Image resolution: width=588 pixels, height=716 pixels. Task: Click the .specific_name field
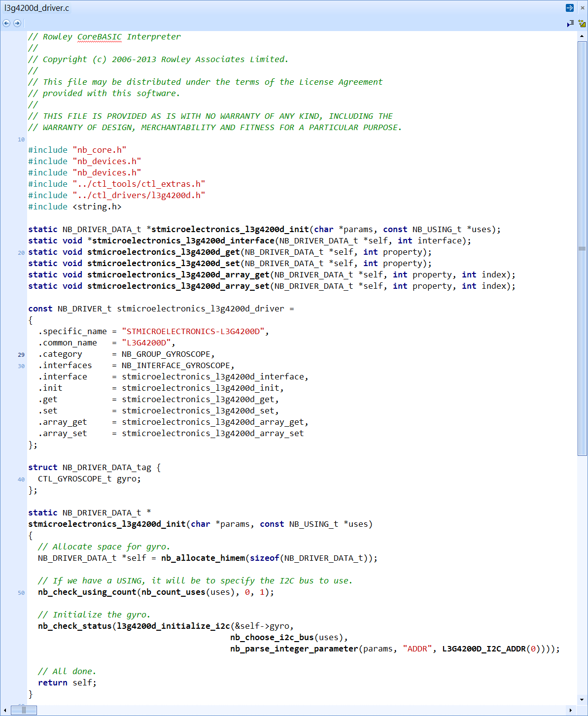[72, 331]
